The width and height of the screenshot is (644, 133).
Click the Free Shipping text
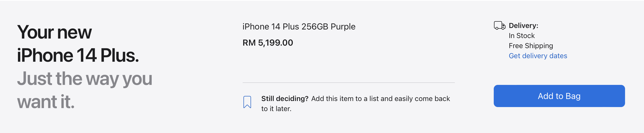[531, 46]
